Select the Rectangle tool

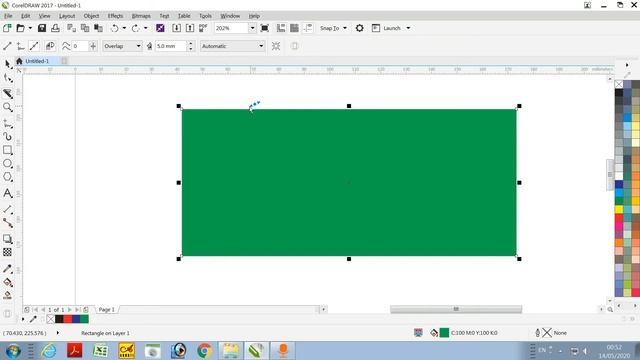8,150
